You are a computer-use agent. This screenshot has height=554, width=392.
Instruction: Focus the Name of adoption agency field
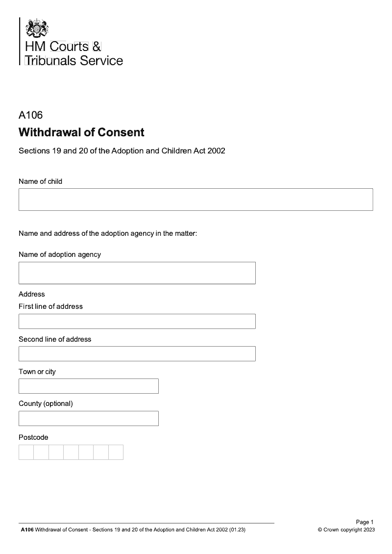click(137, 273)
